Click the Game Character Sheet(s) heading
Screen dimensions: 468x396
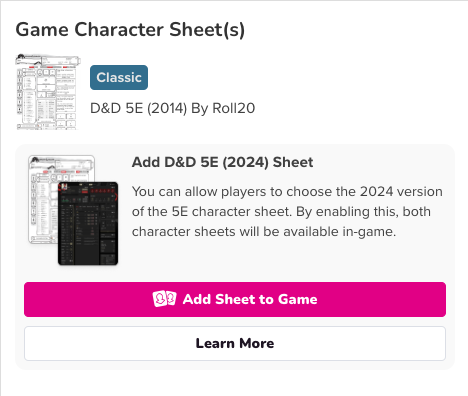tap(130, 30)
